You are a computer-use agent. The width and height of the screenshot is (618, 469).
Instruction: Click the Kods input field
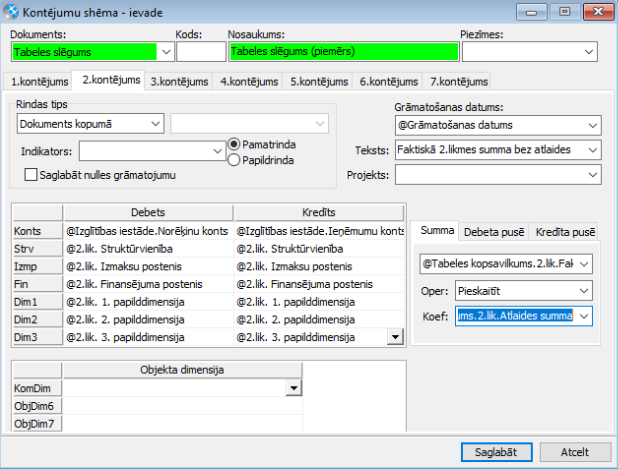(201, 52)
